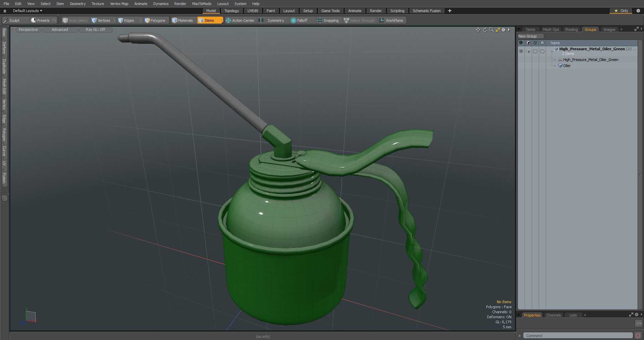The width and height of the screenshot is (644, 340).
Task: Select the High_Pressure_Metal_Oiler_Green locator item
Action: pyautogui.click(x=590, y=60)
